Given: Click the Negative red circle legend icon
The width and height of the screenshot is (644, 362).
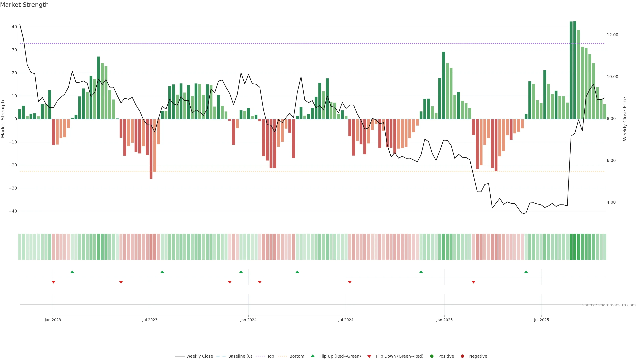Looking at the screenshot, I should point(462,356).
